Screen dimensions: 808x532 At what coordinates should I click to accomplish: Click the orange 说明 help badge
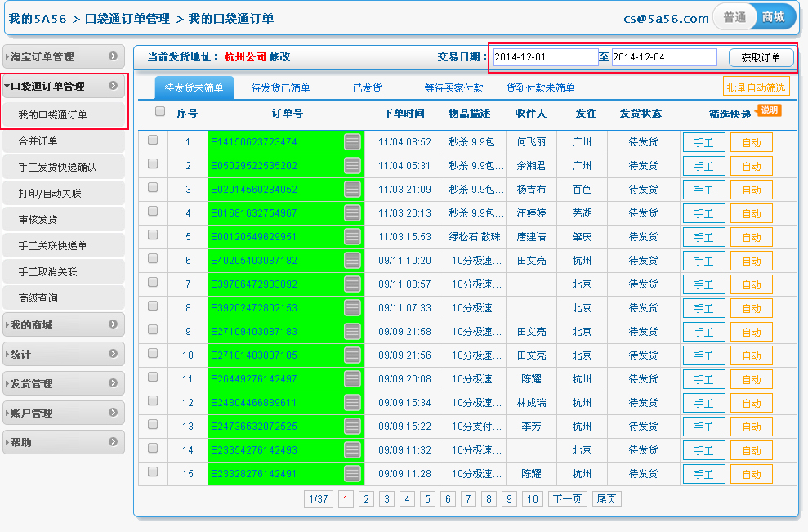770,110
